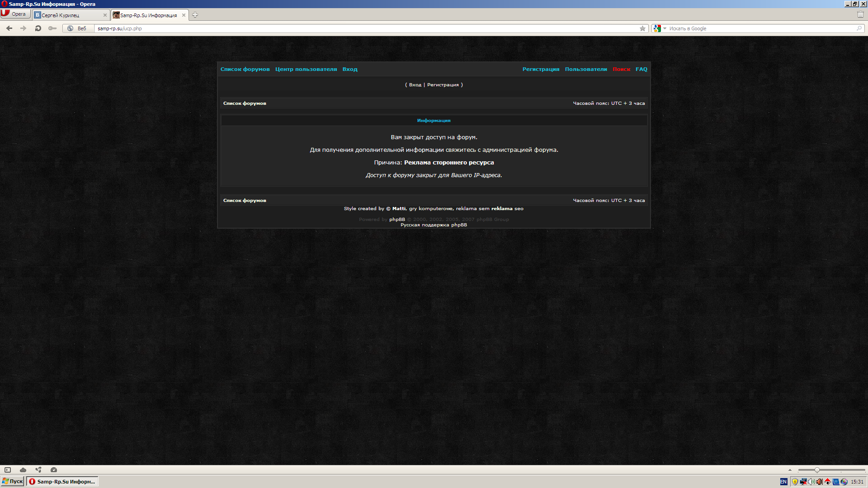Image resolution: width=868 pixels, height=488 pixels.
Task: Click the Регистрация link in top navigation
Action: 541,69
